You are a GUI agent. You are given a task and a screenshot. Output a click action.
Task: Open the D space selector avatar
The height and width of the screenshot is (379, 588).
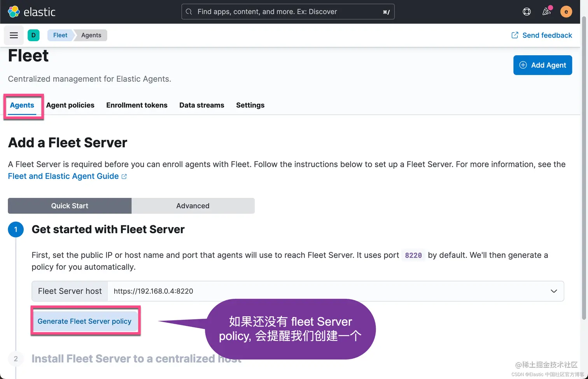click(x=33, y=35)
